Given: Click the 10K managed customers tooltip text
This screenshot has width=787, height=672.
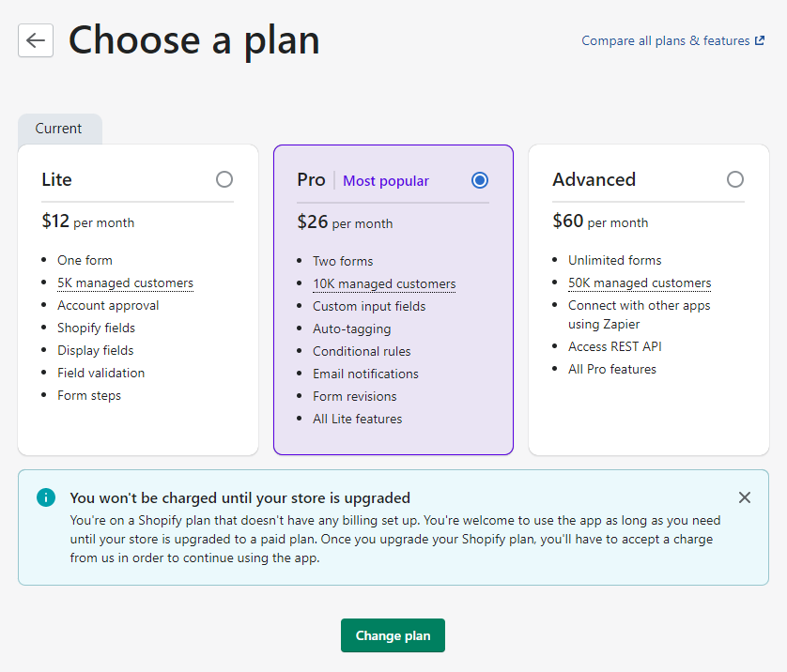Looking at the screenshot, I should [384, 283].
